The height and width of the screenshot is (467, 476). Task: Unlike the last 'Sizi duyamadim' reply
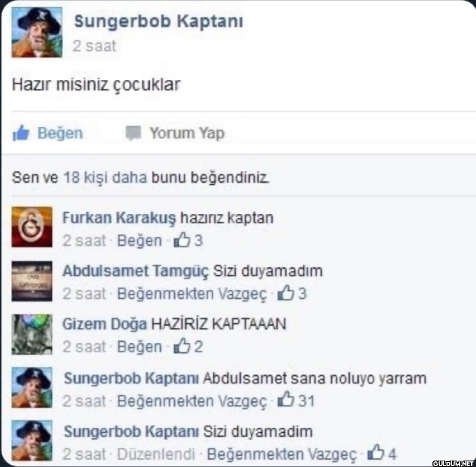(x=281, y=454)
